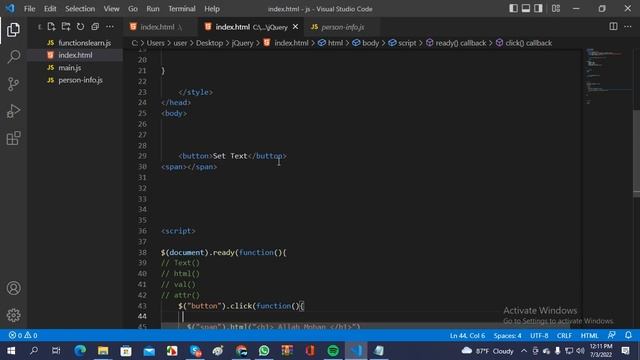The width and height of the screenshot is (640, 360).
Task: Expand the Desktop breadcrumb segment
Action: (x=209, y=43)
